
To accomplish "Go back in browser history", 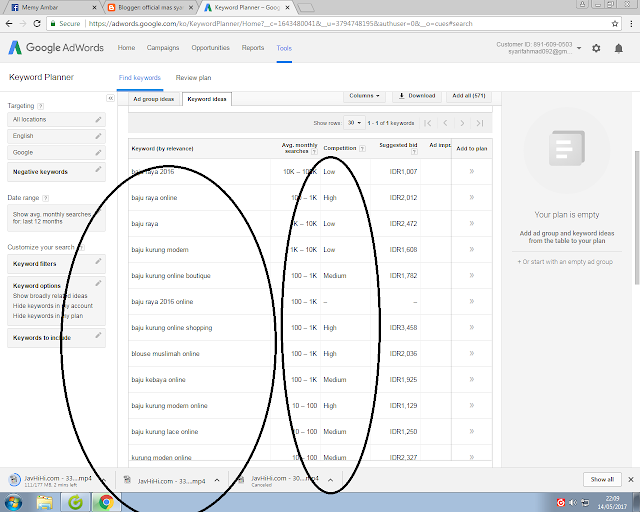I will 9,24.
